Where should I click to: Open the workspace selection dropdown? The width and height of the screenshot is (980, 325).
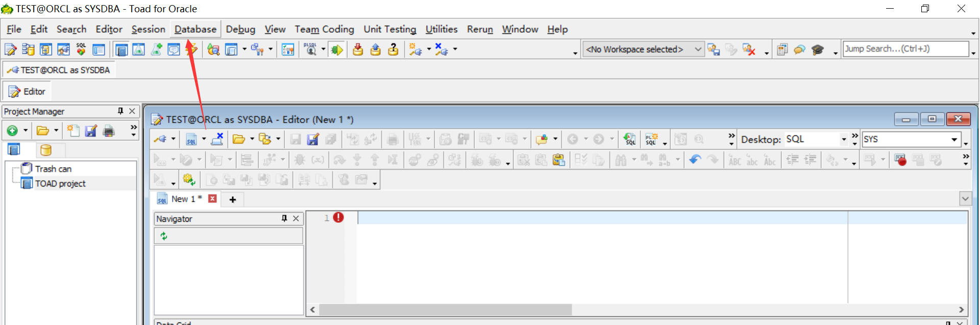pos(697,49)
